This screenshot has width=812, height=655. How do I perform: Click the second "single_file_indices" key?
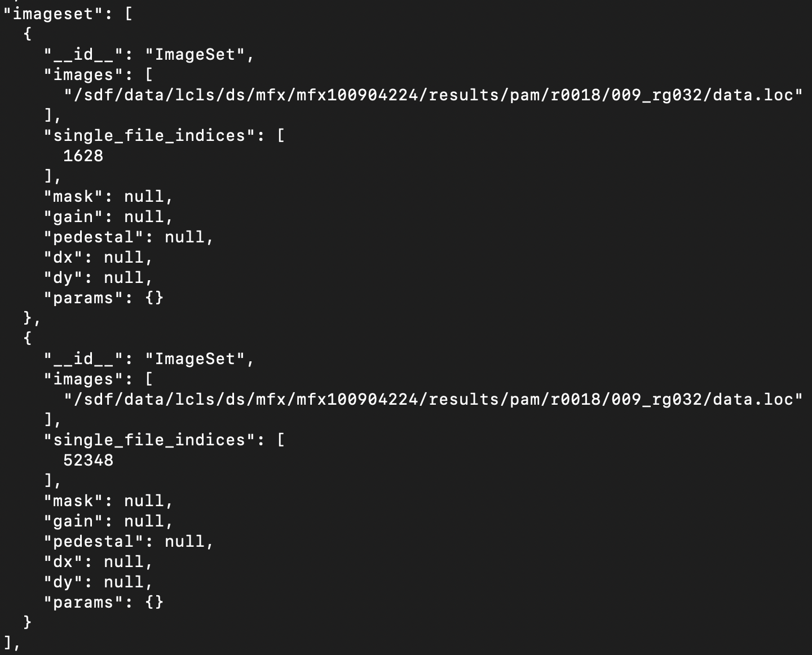pos(149,440)
